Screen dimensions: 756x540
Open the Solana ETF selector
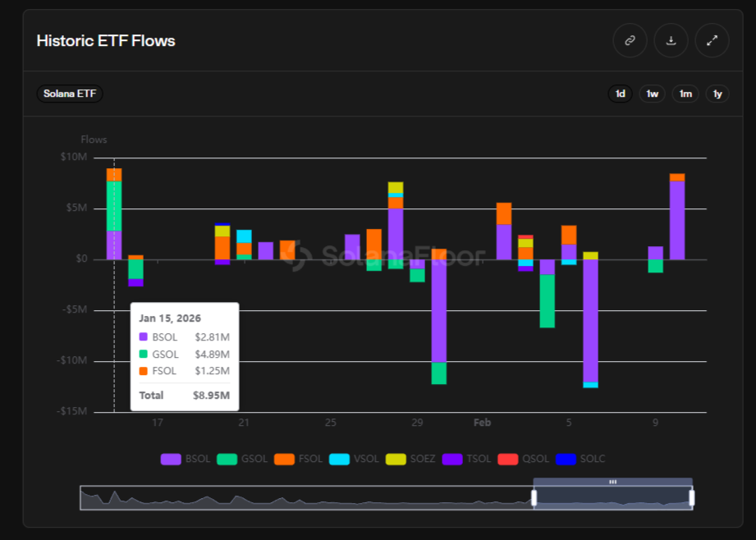pyautogui.click(x=70, y=94)
